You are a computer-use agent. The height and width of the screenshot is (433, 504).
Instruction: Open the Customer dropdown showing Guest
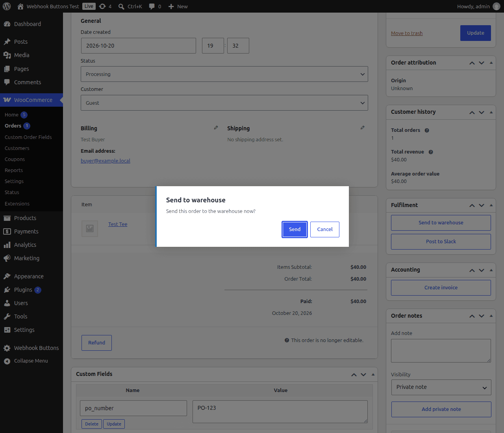pyautogui.click(x=224, y=103)
